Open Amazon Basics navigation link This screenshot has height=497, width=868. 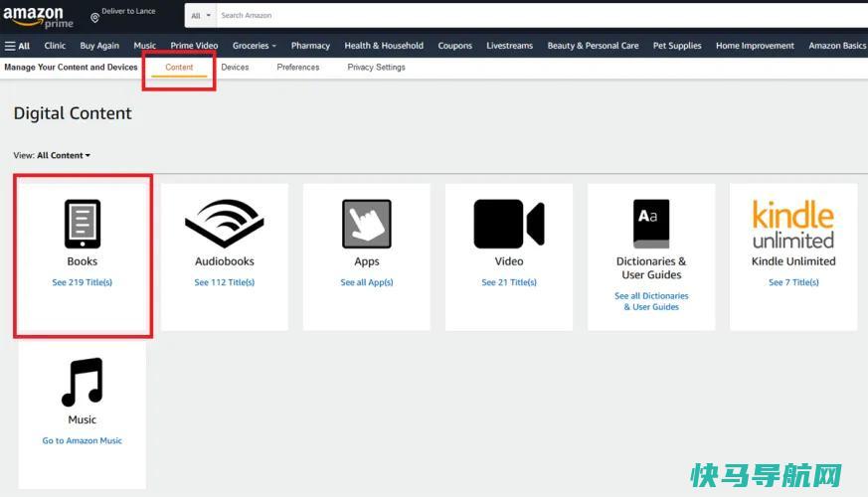(x=836, y=46)
